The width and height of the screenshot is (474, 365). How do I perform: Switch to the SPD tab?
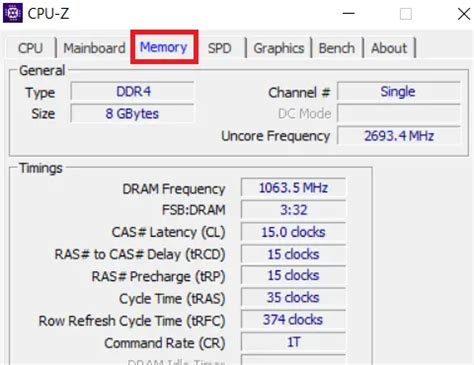220,48
